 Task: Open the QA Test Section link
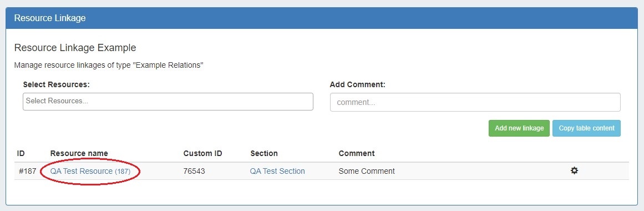(277, 171)
